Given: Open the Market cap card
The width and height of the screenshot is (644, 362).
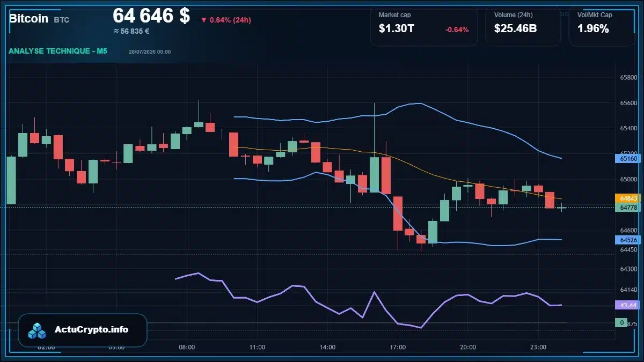Looking at the screenshot, I should point(424,27).
